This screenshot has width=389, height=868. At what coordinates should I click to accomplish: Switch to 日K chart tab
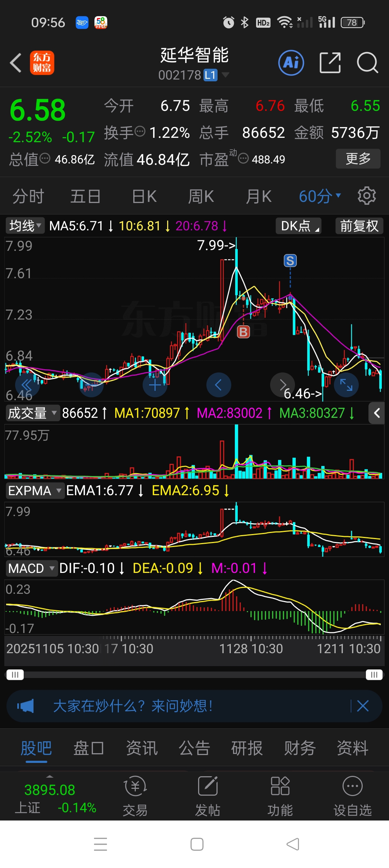[144, 196]
